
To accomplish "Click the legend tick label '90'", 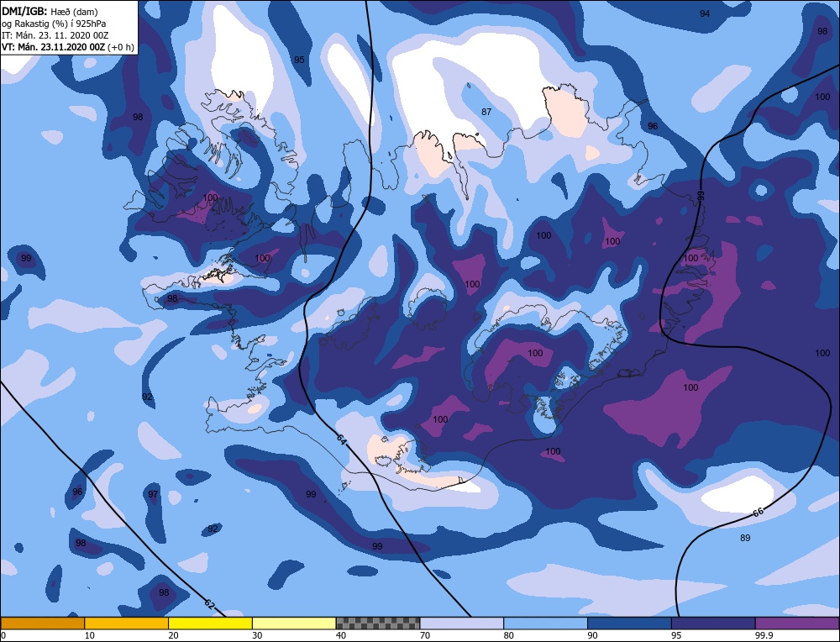I will (593, 635).
